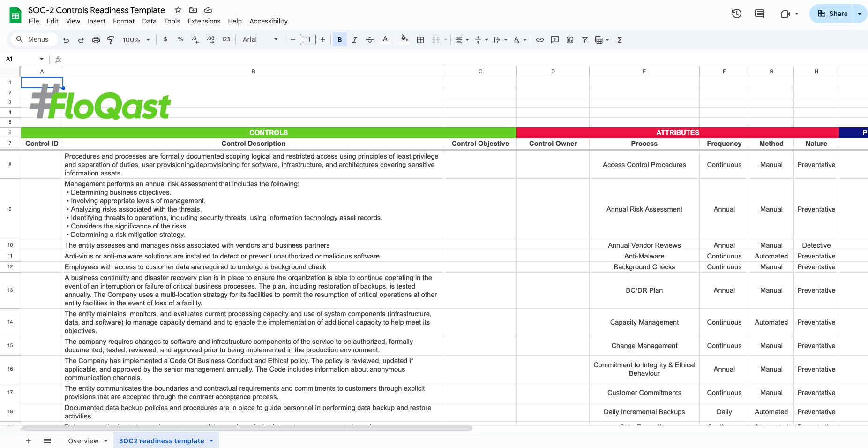The image size is (868, 448).
Task: Open the borders menu
Action: pyautogui.click(x=420, y=39)
